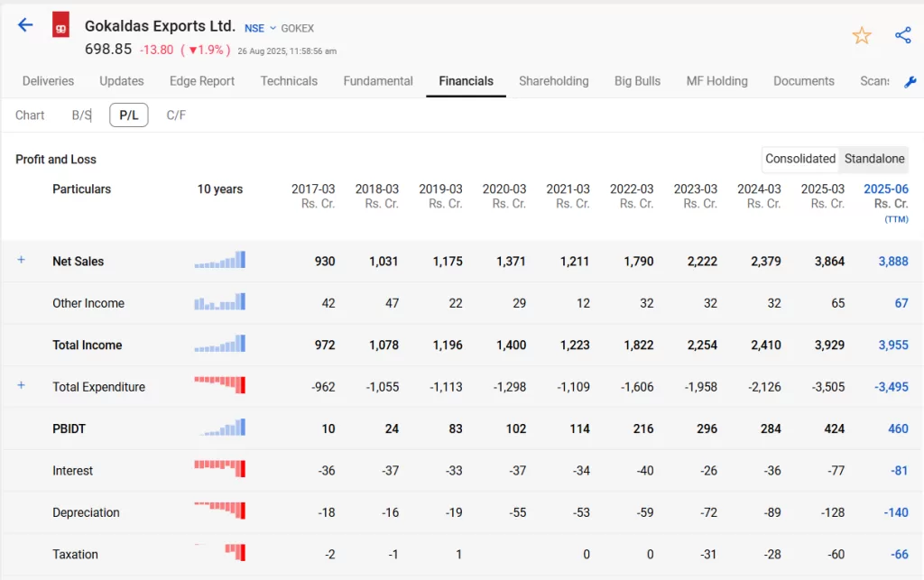Click Other Income TTM value 67

point(901,303)
